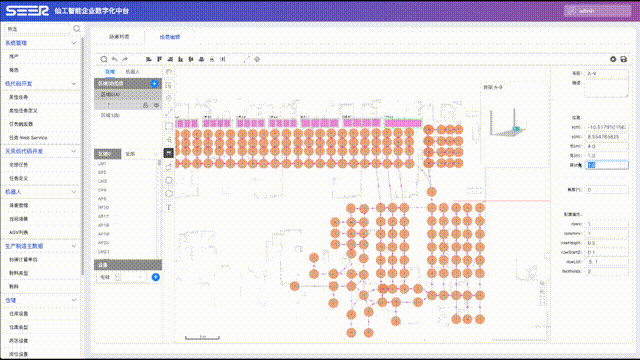The image size is (640, 360).
Task: Select LM1 in the point list
Action: tap(102, 164)
